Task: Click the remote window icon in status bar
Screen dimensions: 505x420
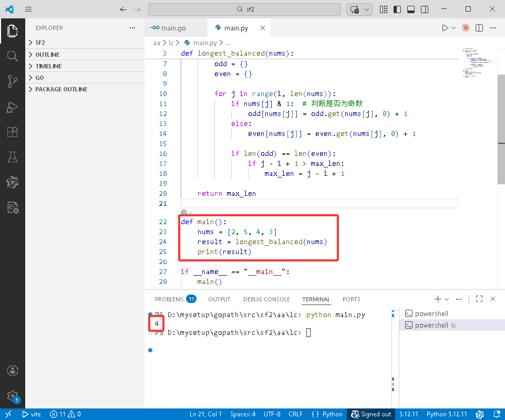Action: pos(8,414)
